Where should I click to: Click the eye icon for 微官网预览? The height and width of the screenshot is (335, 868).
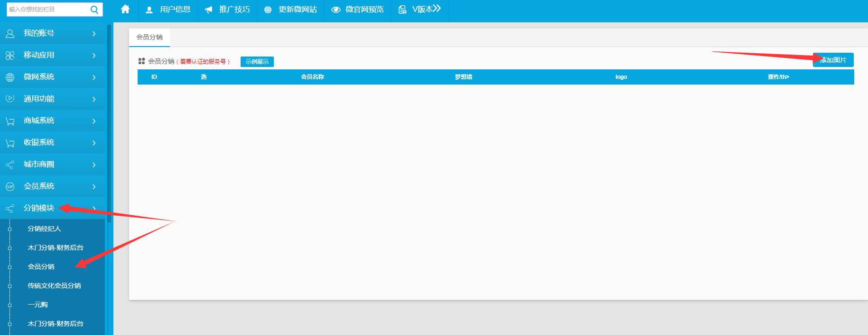[x=336, y=10]
